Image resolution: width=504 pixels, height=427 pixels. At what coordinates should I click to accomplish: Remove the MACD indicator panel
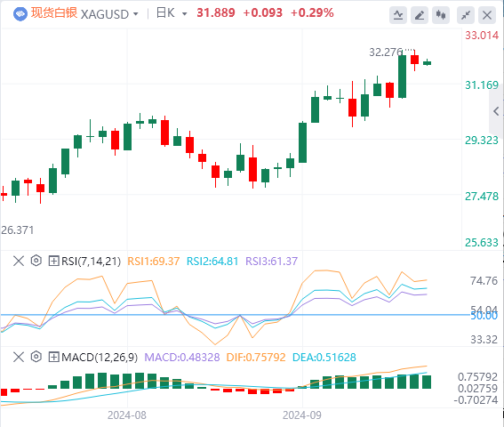[19, 357]
